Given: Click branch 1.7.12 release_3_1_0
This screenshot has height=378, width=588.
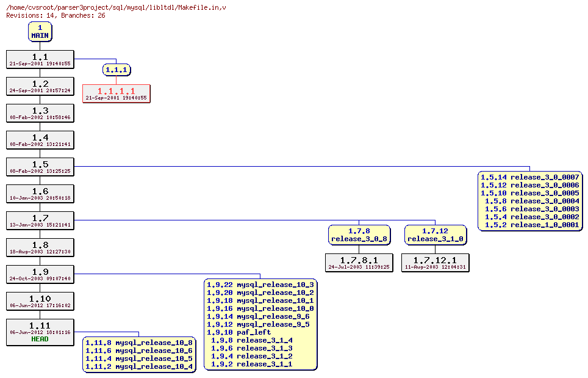Looking at the screenshot, I should (x=436, y=235).
